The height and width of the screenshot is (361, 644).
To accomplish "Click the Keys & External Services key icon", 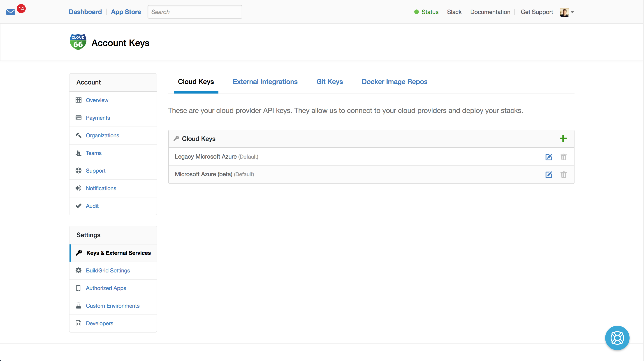I will 79,253.
